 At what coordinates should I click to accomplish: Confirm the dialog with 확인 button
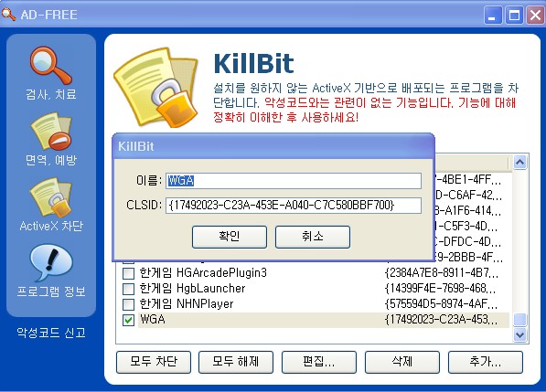coord(230,237)
